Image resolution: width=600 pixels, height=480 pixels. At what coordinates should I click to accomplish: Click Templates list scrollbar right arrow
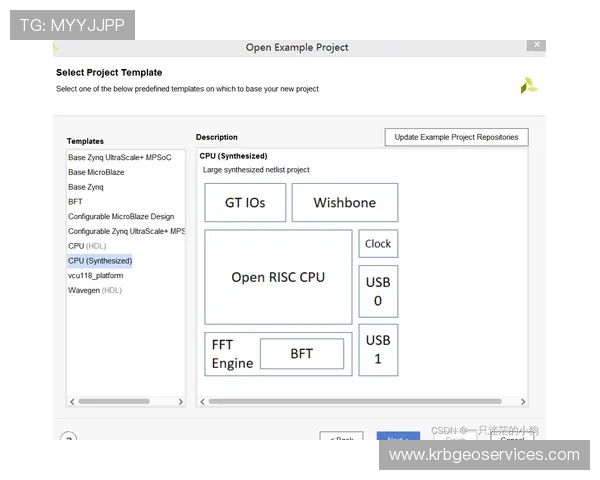[181, 402]
